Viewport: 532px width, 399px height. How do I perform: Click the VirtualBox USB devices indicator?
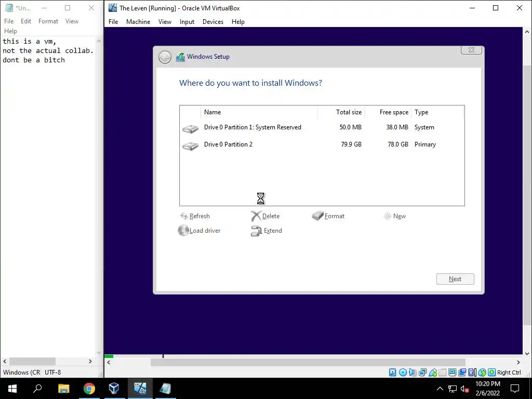pos(433,372)
